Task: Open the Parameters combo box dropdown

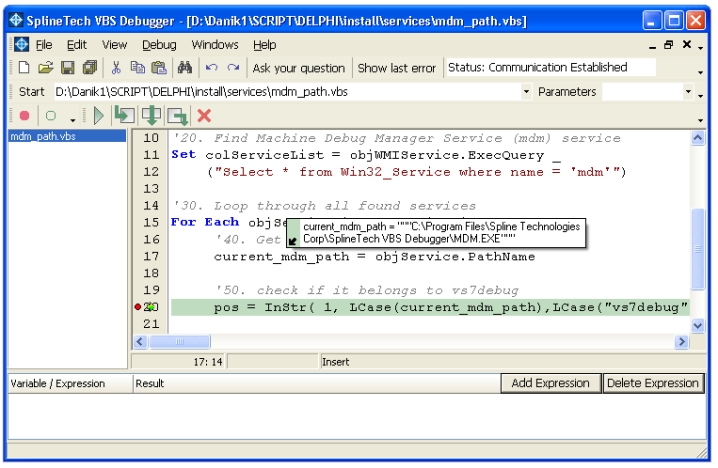Action: pos(688,92)
